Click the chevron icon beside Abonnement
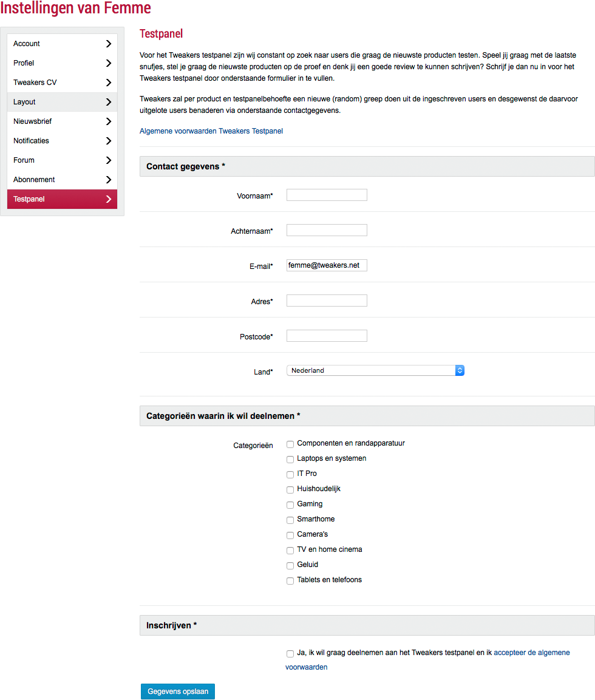The height and width of the screenshot is (700, 595). pyautogui.click(x=108, y=180)
